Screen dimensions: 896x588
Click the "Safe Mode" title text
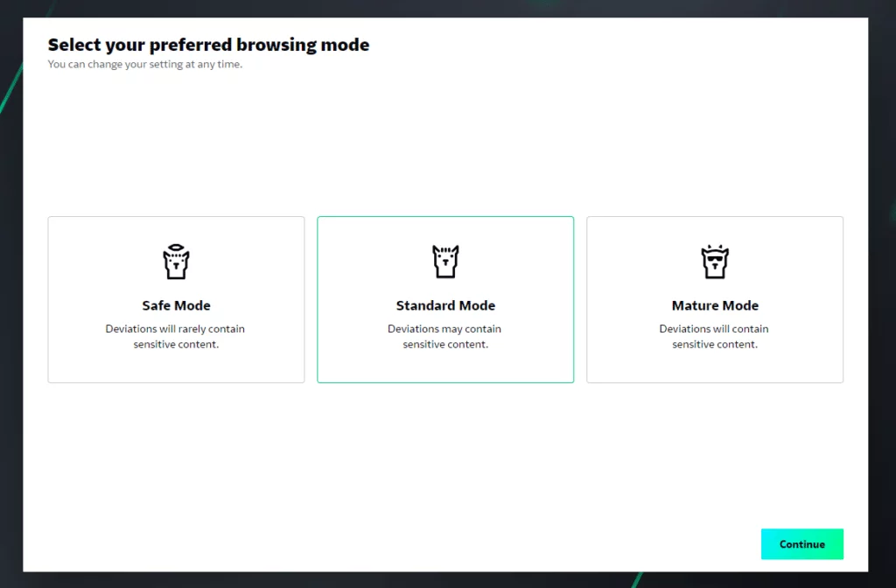(x=176, y=305)
